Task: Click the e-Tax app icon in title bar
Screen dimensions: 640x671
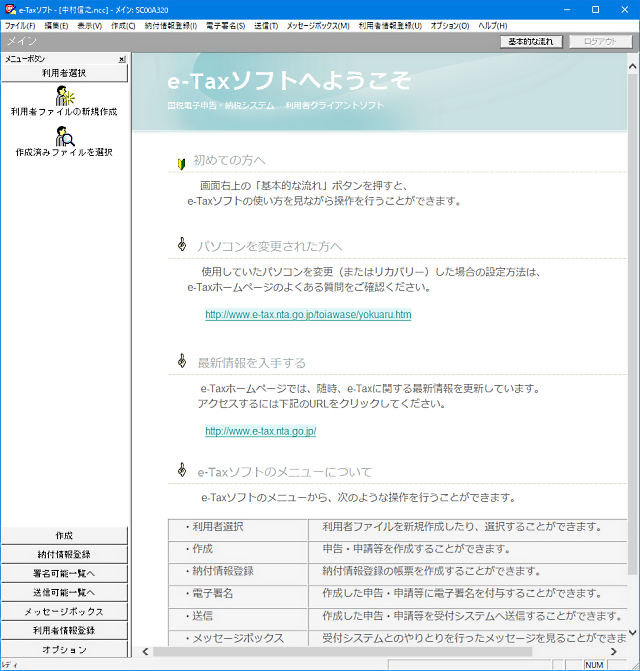Action: tap(10, 9)
